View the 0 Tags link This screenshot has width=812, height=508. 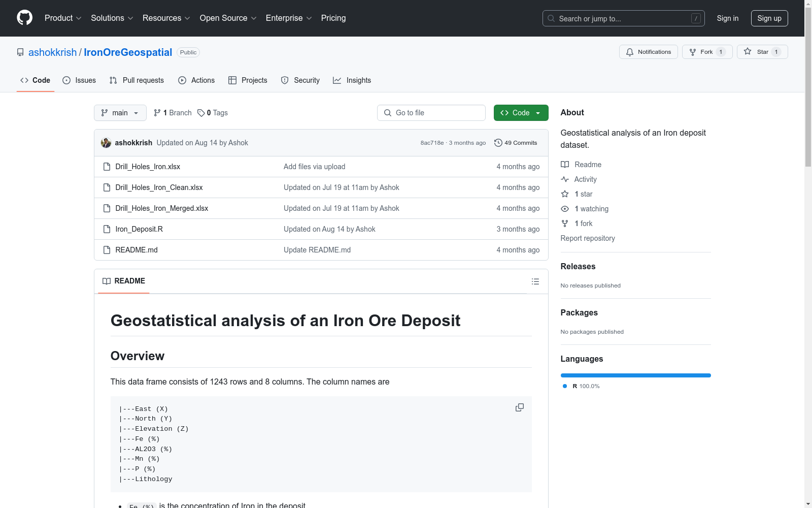[x=213, y=113]
